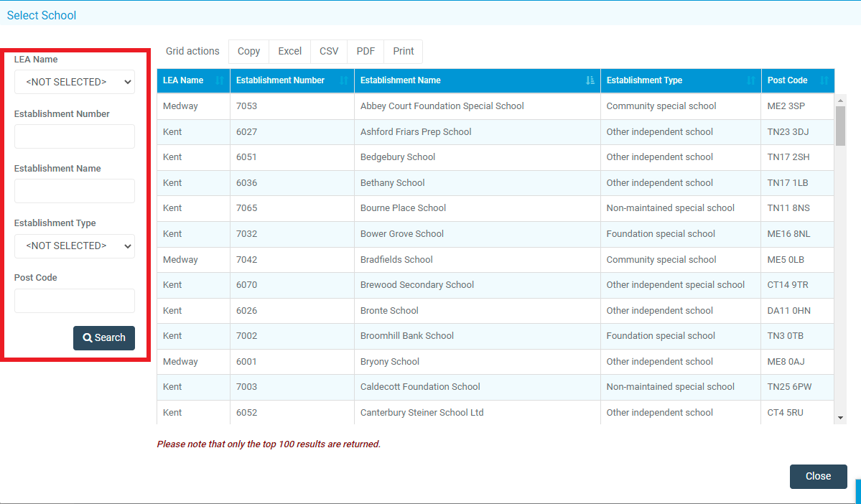861x504 pixels.
Task: Export the grid to PDF
Action: 365,51
